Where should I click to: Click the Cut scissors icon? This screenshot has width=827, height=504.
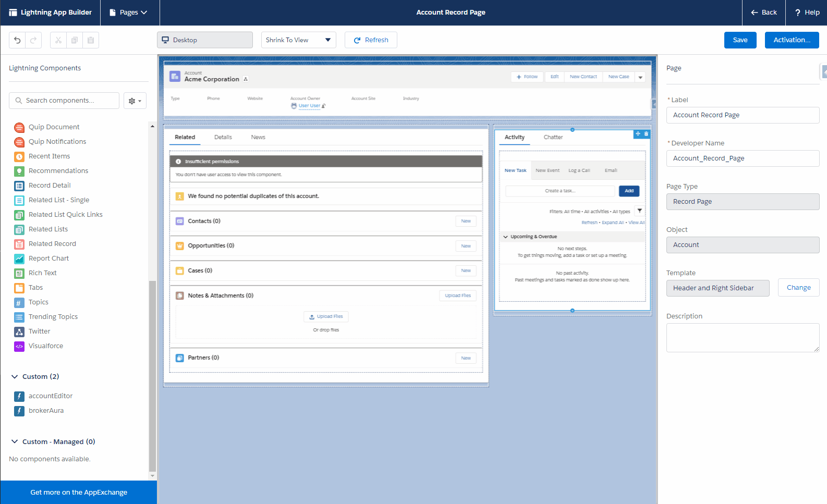click(58, 40)
